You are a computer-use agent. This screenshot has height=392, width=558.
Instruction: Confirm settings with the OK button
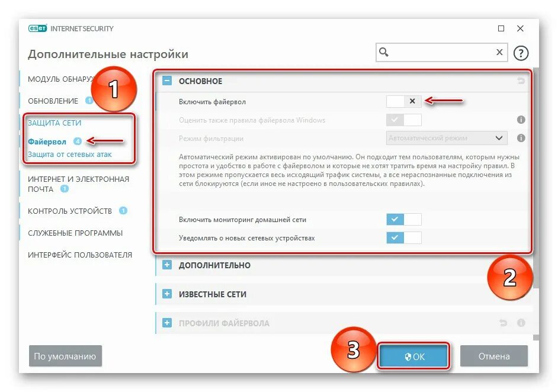tap(413, 356)
